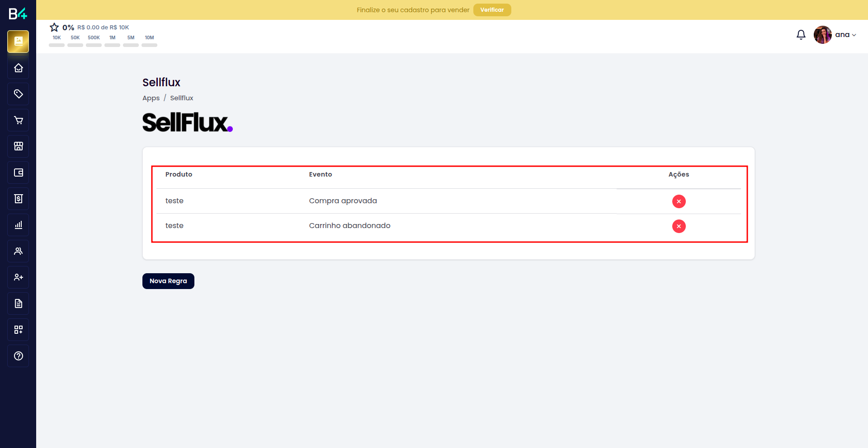868x448 pixels.
Task: Open the help question mark icon
Action: pyautogui.click(x=18, y=356)
